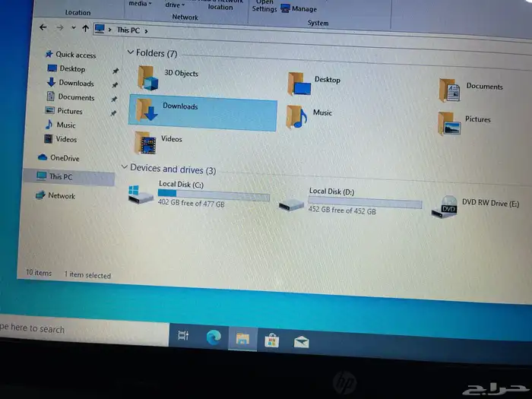Image resolution: width=532 pixels, height=399 pixels.
Task: Click the Local Disk (C:) usage bar
Action: click(214, 195)
